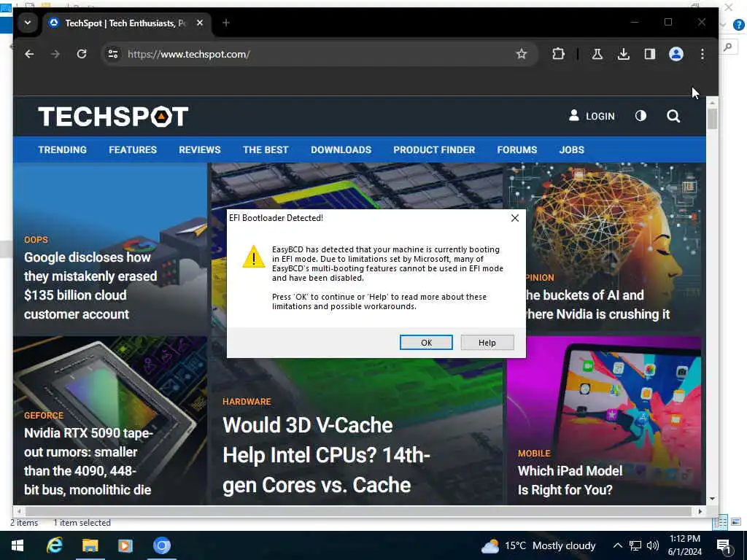Close the EFI Bootloader Detected dialog
The image size is (747, 560).
(x=514, y=218)
